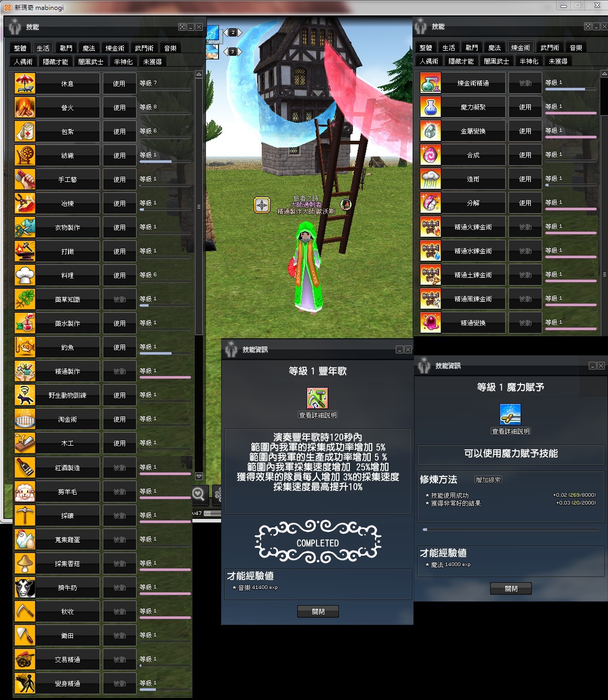The width and height of the screenshot is (608, 700).
Task: Select the 包紮 first aid skill icon
Action: pyautogui.click(x=25, y=131)
